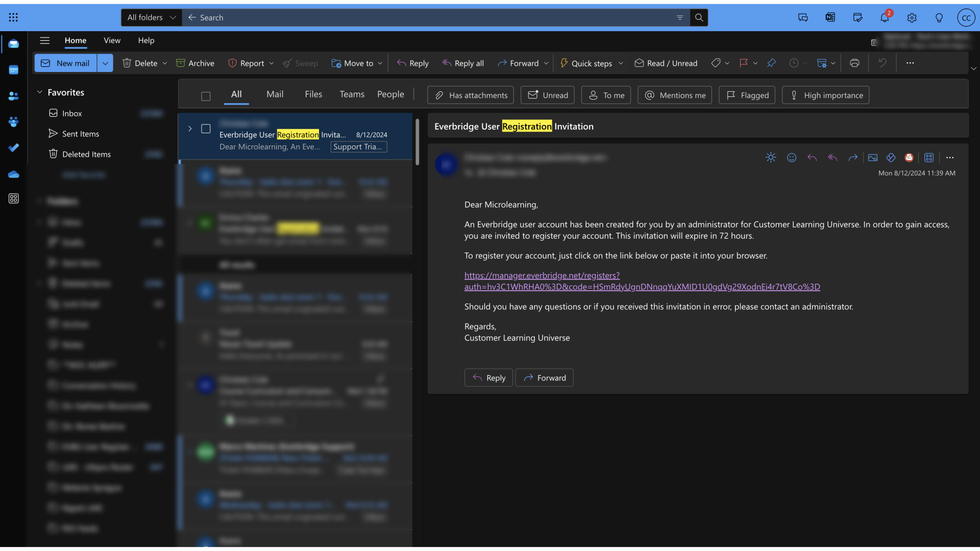This screenshot has height=551, width=980.
Task: Click Reply all in ribbon
Action: [x=463, y=63]
